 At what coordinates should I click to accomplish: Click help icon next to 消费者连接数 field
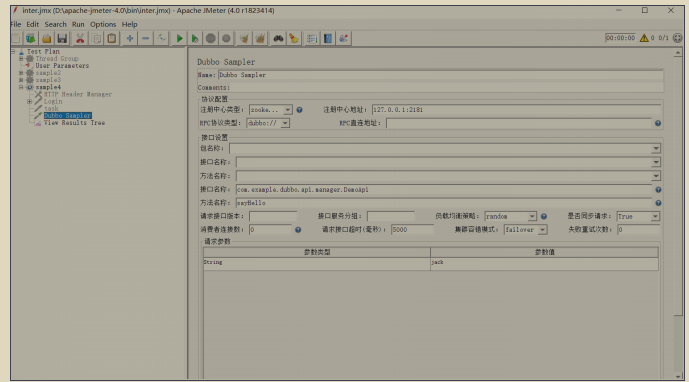[298, 230]
